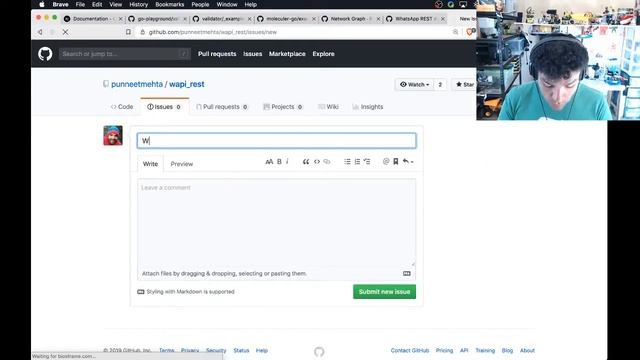Reference an issue with bookmark icon
This screenshot has height=360, width=640.
coord(396,162)
